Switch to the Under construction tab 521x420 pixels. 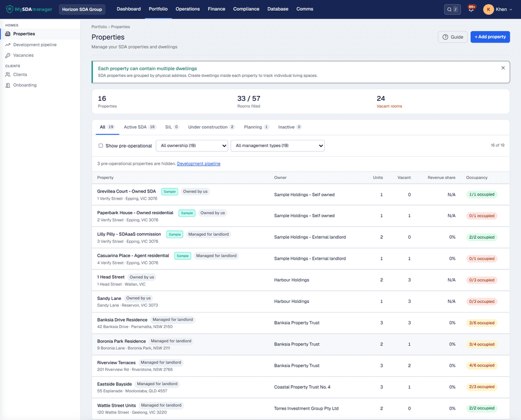click(x=211, y=127)
